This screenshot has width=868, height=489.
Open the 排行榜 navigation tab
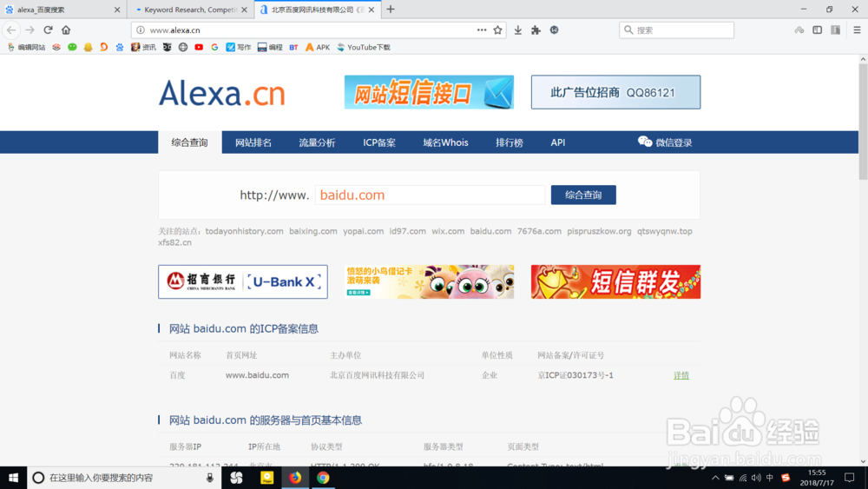[510, 142]
